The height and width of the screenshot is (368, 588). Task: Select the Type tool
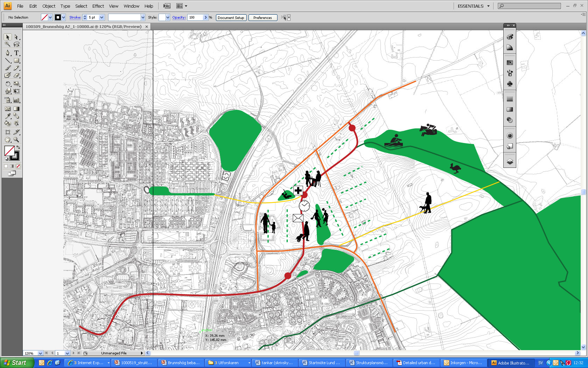(x=16, y=53)
